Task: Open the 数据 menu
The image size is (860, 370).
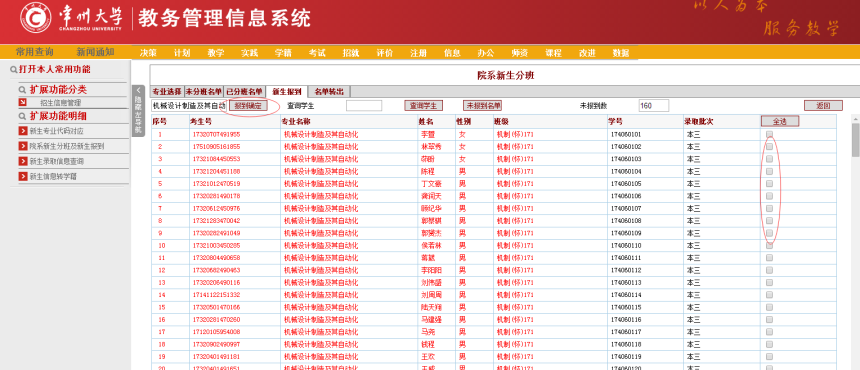Action: [621, 53]
